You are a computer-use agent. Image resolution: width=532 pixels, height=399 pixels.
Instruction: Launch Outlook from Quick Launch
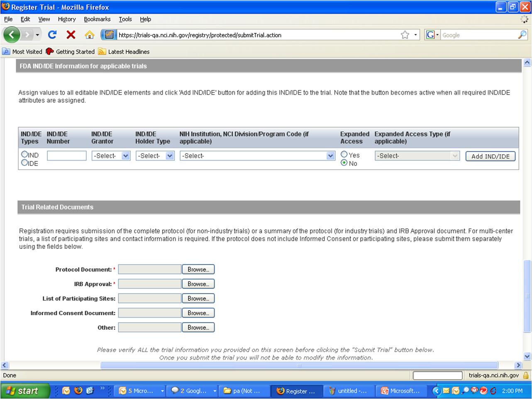(66, 391)
